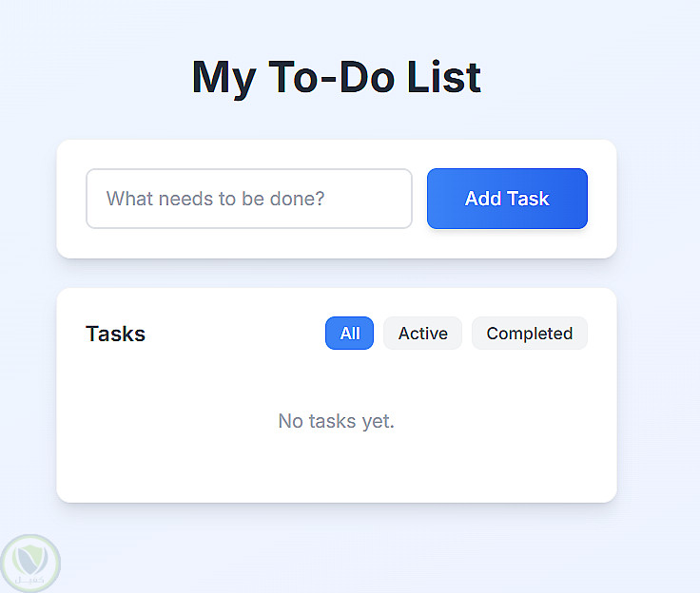This screenshot has width=700, height=593.
Task: Focus the new task text box
Action: tap(248, 199)
